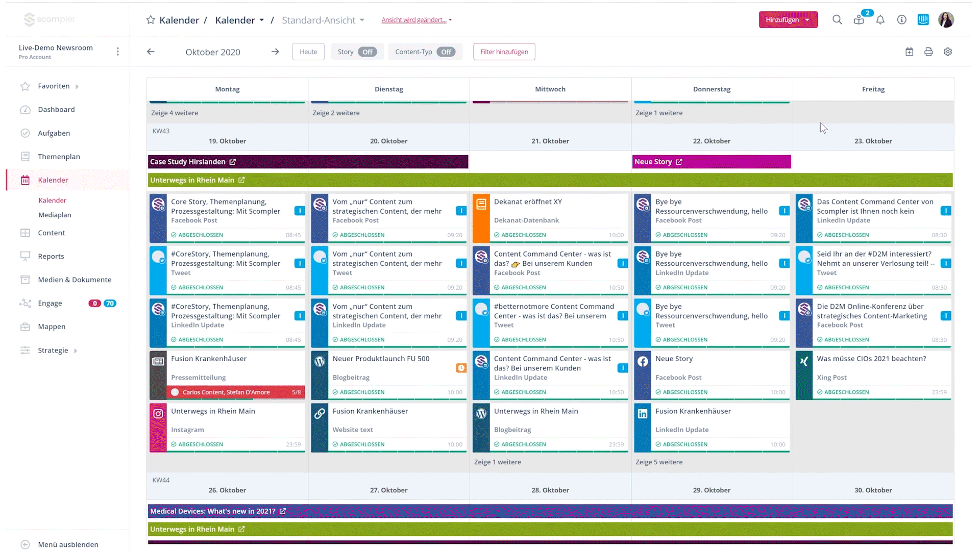Star the Kalender view as favorite
Screen dimensions: 980x551
pos(151,20)
